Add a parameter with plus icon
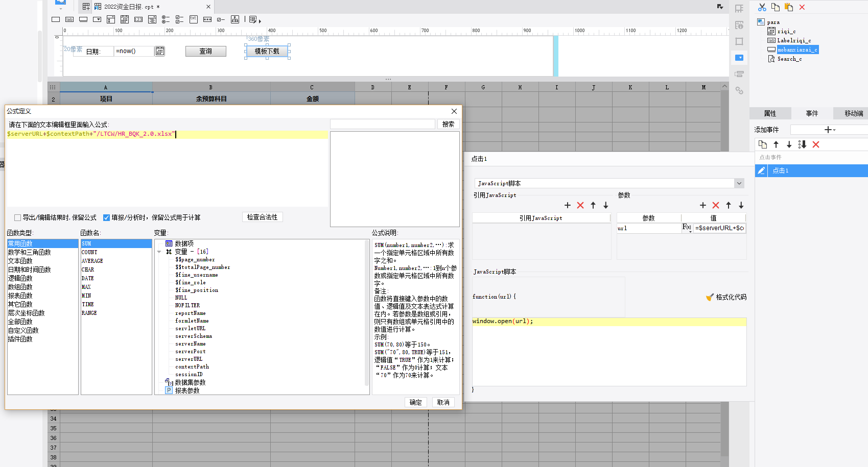The height and width of the screenshot is (467, 868). point(703,205)
